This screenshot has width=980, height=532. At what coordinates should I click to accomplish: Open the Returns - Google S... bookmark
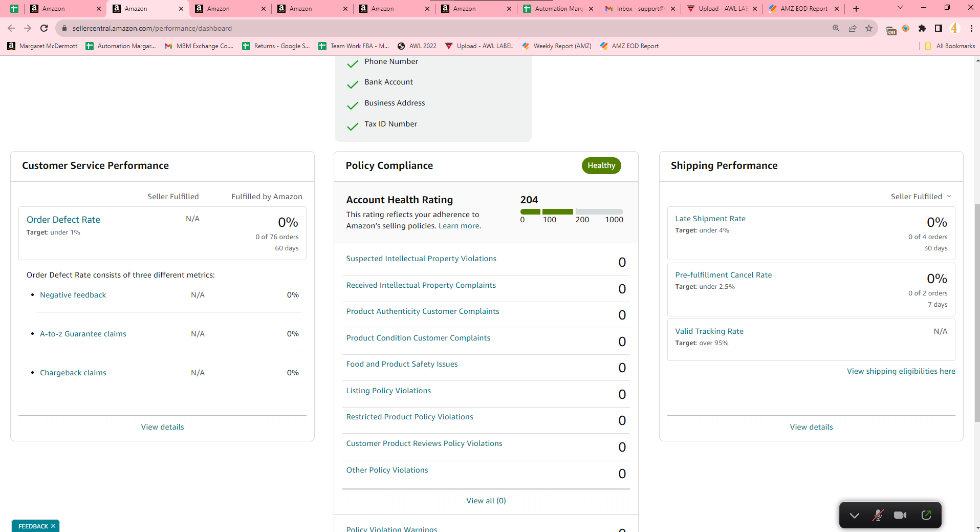276,46
